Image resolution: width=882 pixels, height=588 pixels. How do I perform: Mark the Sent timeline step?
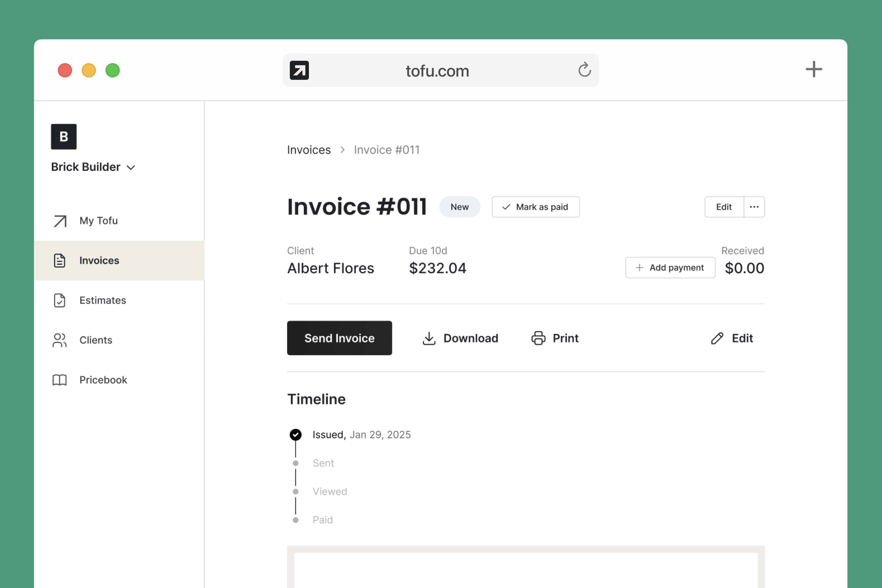[x=296, y=463]
